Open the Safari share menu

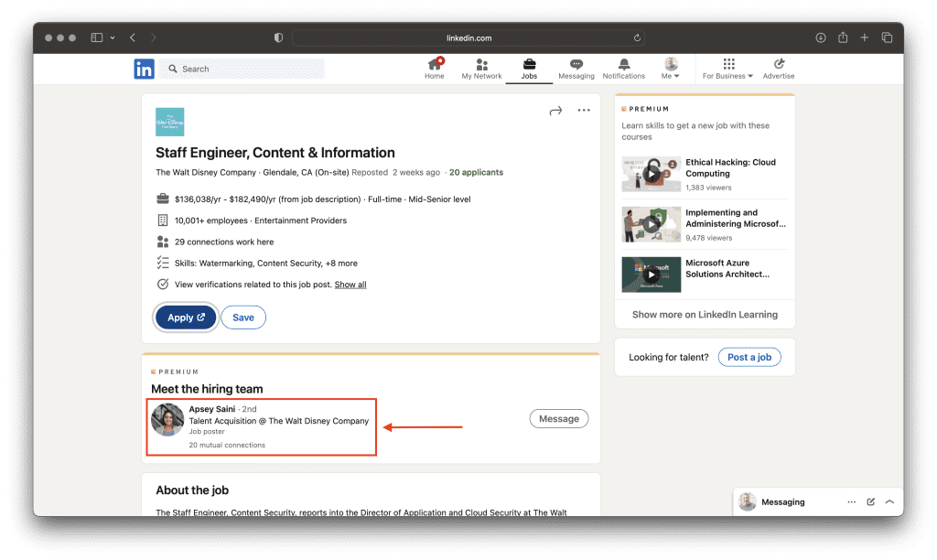point(843,37)
